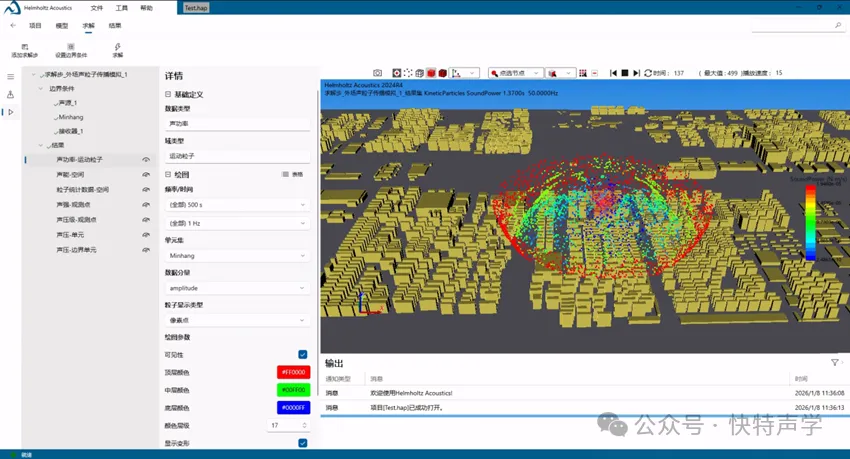Click the output panel filter funnel icon

click(835, 363)
